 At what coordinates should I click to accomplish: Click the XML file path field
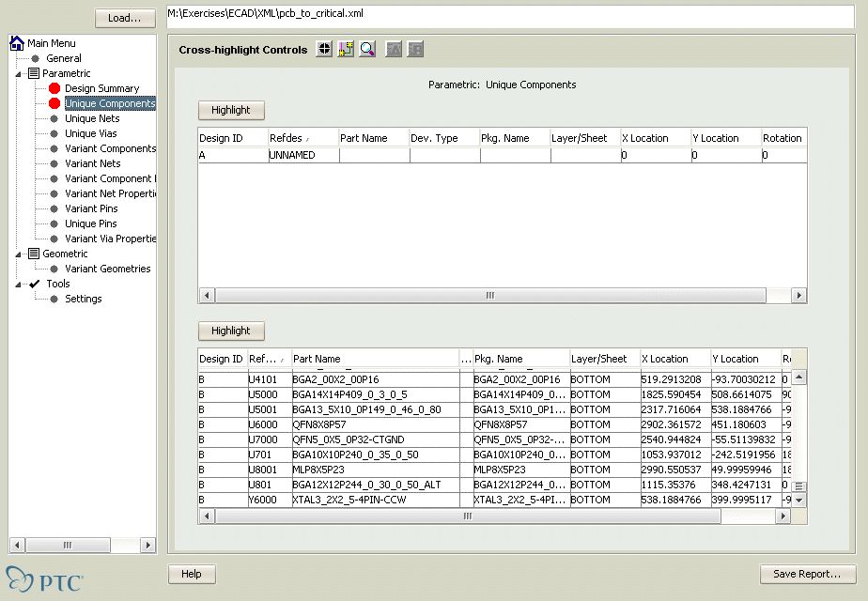[x=510, y=16]
